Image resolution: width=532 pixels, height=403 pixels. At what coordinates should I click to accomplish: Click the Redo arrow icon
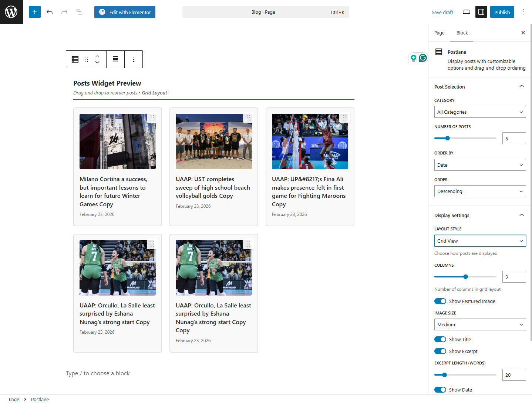64,12
